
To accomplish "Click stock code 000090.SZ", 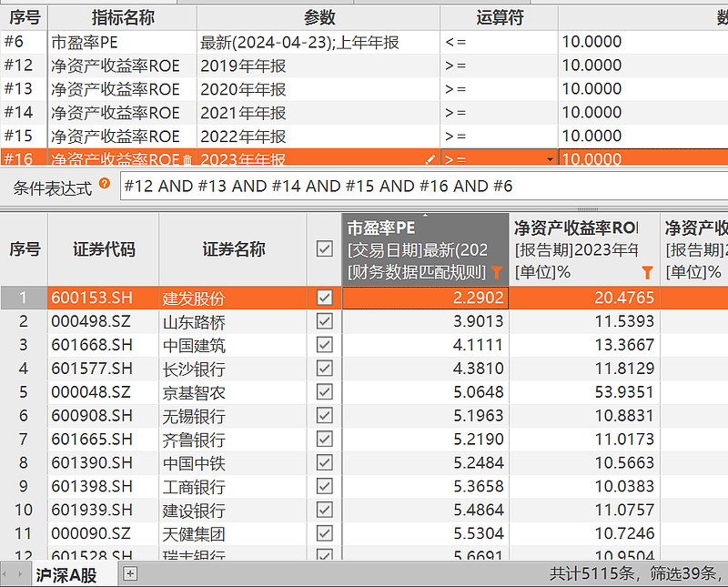I will [91, 533].
